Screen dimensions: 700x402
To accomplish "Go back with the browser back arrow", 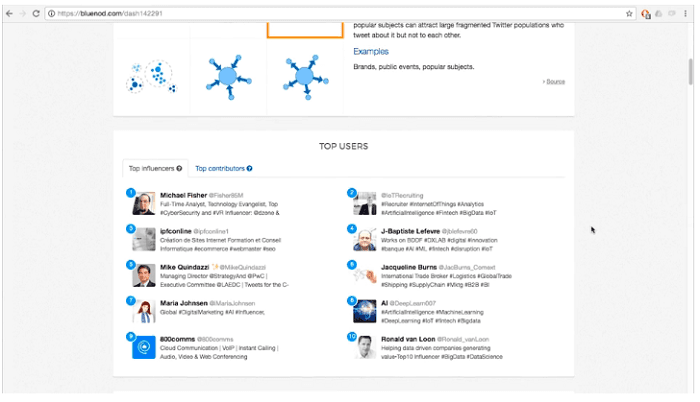I will click(x=9, y=13).
